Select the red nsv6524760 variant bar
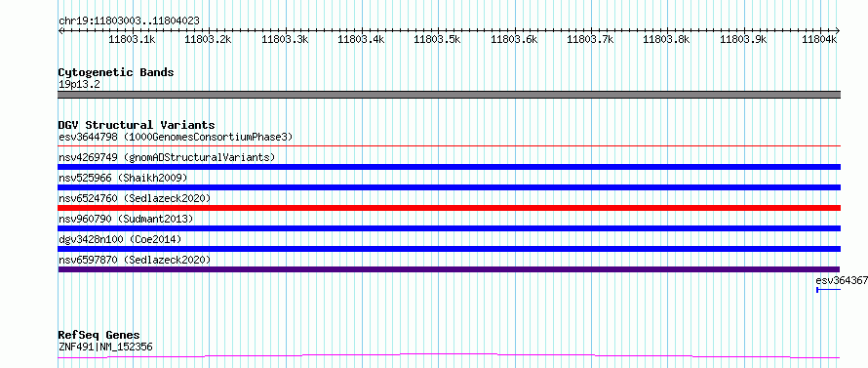Viewport: 868px width, 368px height. coord(449,208)
